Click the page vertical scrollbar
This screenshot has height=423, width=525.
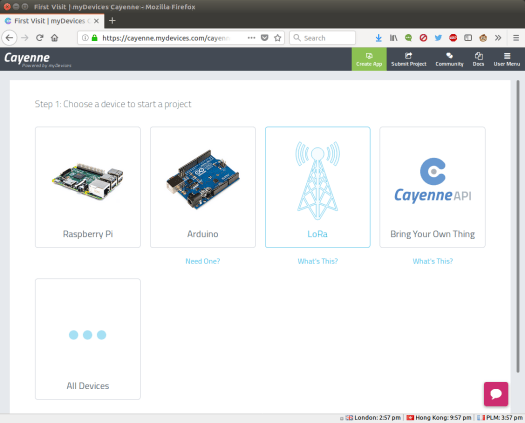pyautogui.click(x=518, y=226)
